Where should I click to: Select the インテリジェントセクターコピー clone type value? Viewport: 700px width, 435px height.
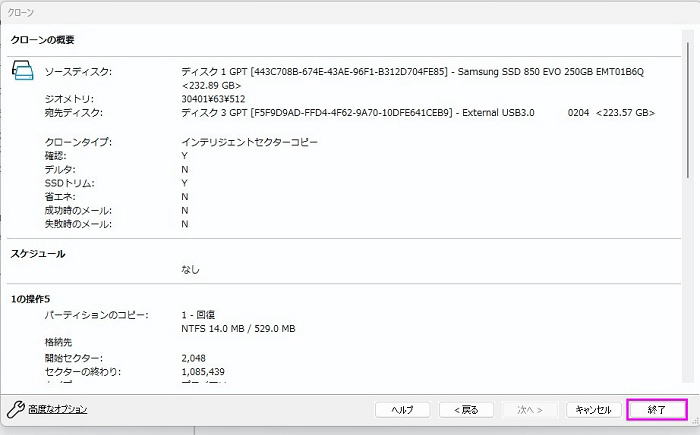[x=249, y=142]
